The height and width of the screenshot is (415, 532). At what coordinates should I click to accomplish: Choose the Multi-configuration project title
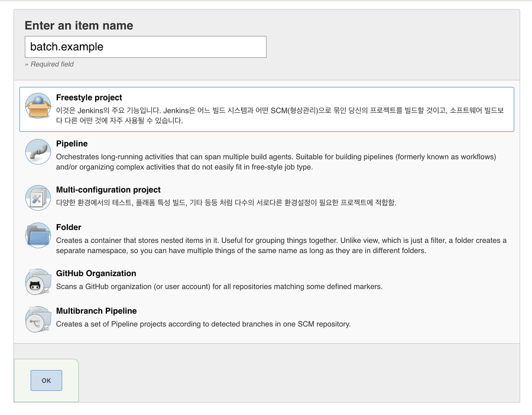(x=108, y=190)
